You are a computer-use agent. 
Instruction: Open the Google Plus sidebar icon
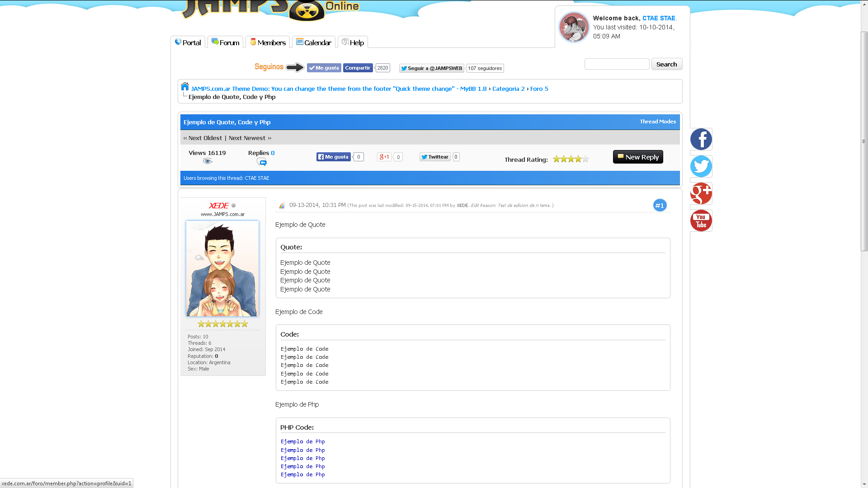click(701, 193)
